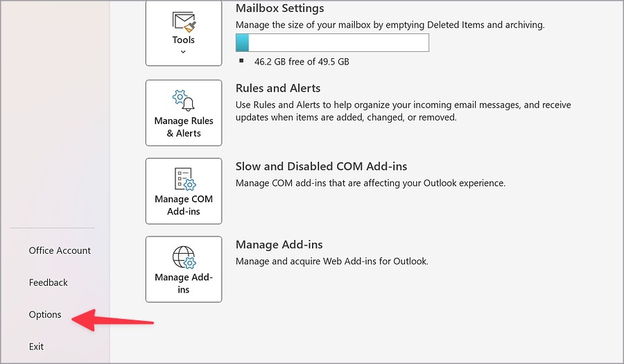624x364 pixels.
Task: Click the Mailbox Settings heading
Action: (x=280, y=8)
